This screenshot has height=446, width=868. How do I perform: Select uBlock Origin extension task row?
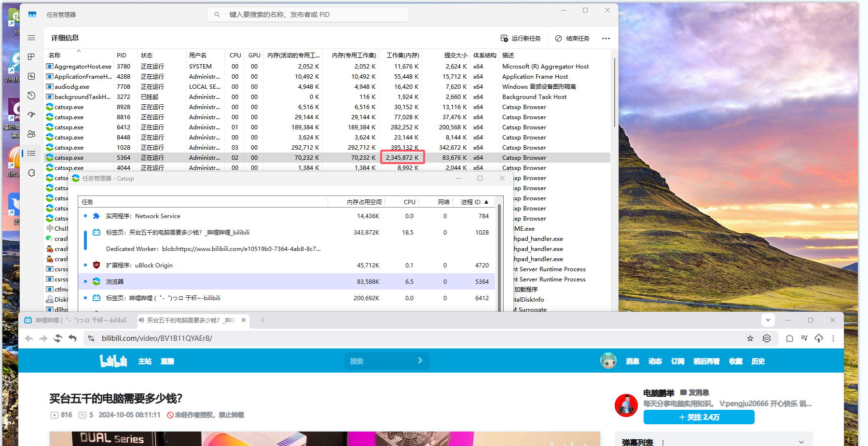coord(287,265)
